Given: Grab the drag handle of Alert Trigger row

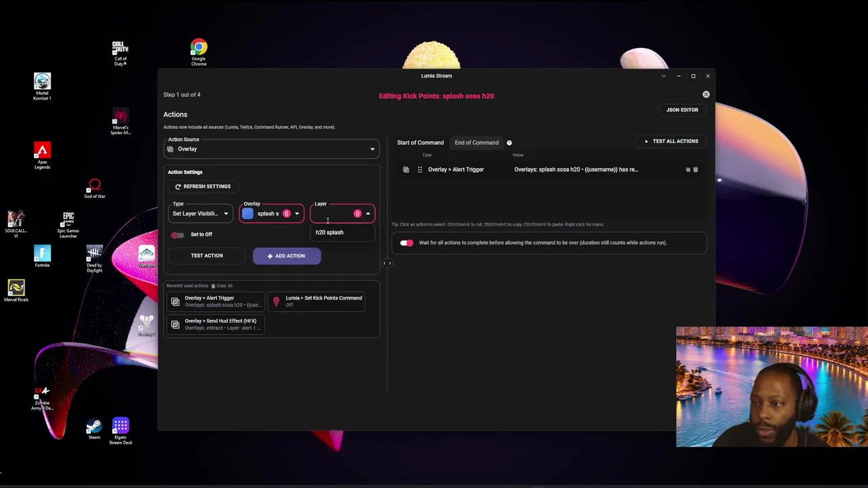Looking at the screenshot, I should [420, 169].
